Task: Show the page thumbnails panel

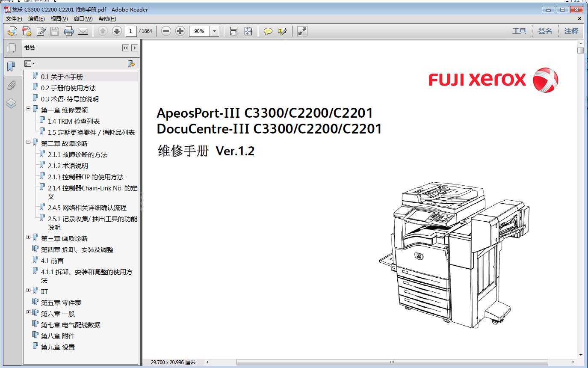Action: point(12,48)
